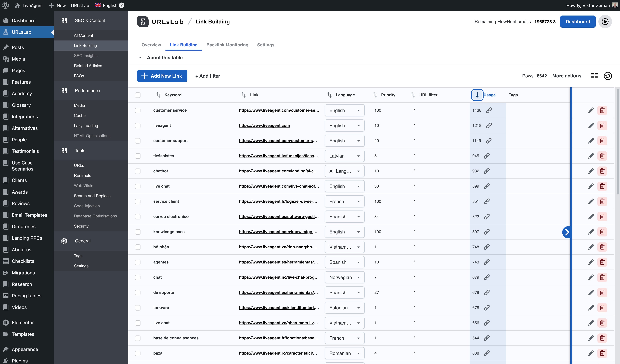Open the column manager icon beside the refresh icon
Screen dimensions: 620x364
click(x=594, y=76)
